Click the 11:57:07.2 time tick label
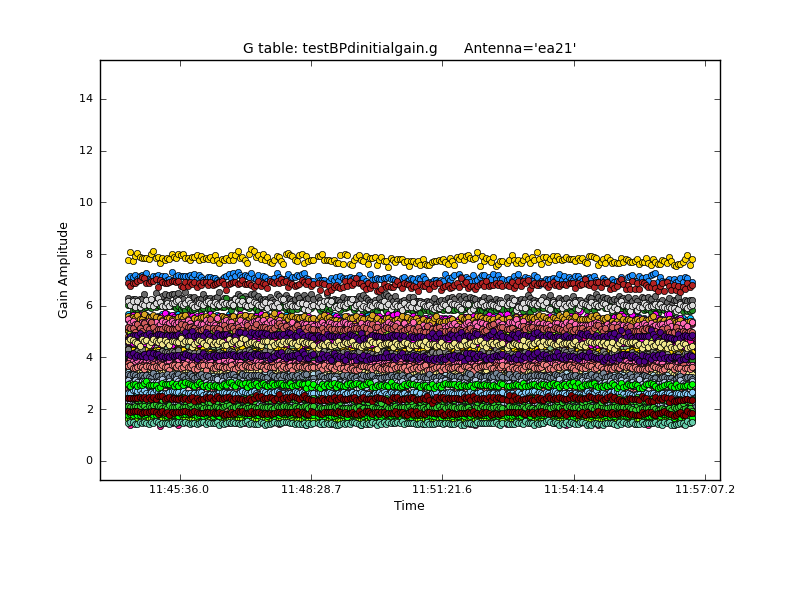Screen dimensions: 800x600 click(705, 489)
